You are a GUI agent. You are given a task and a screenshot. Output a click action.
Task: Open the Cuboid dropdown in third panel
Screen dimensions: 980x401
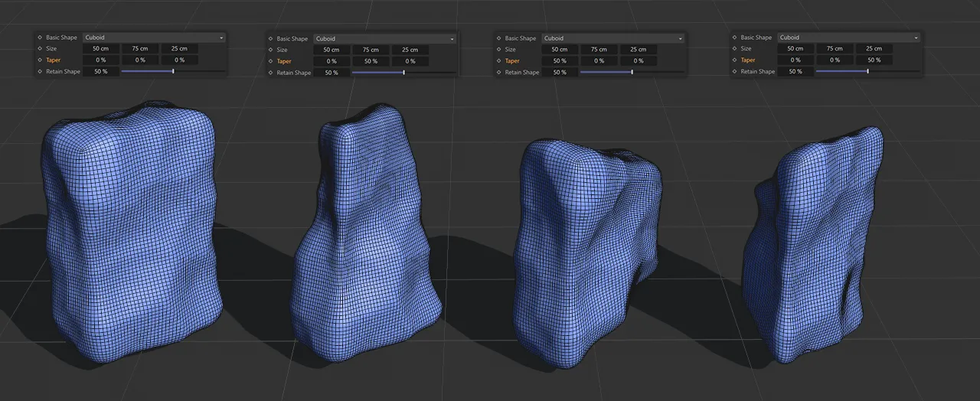tap(612, 38)
